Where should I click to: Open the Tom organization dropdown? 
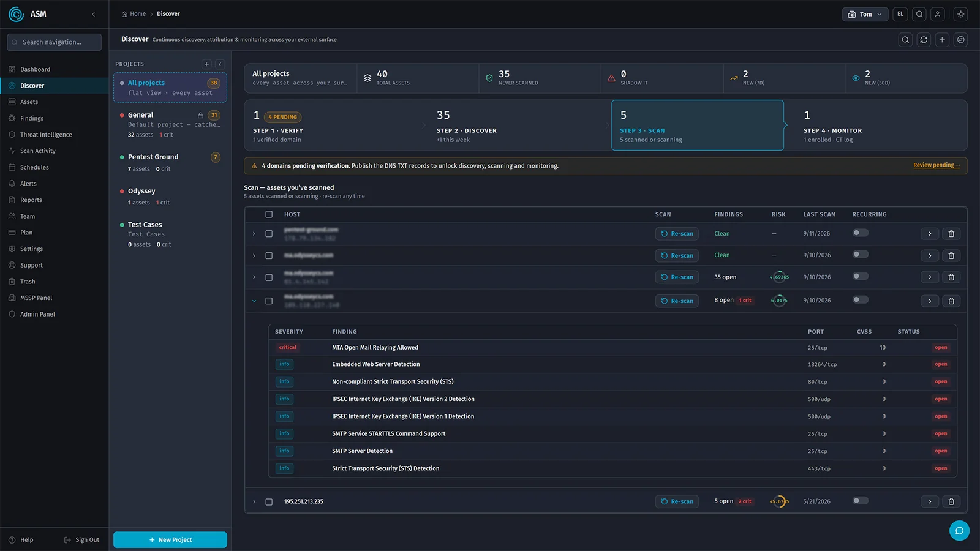click(x=865, y=14)
